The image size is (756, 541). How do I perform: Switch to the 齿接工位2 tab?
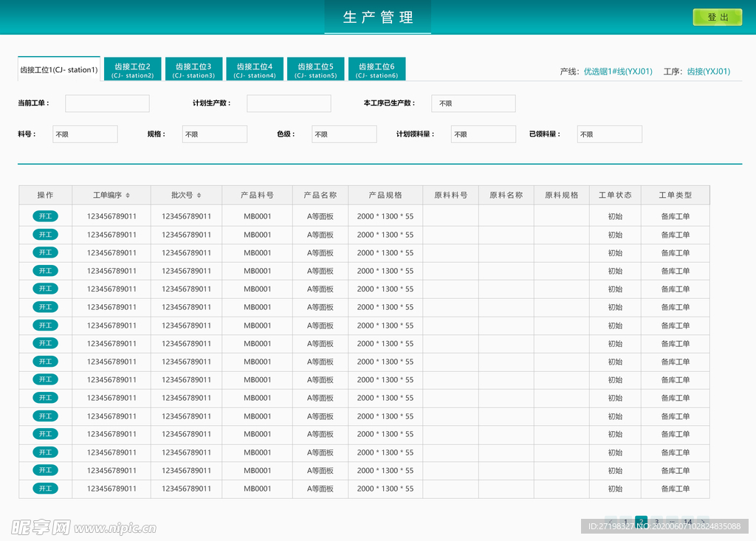(x=133, y=68)
